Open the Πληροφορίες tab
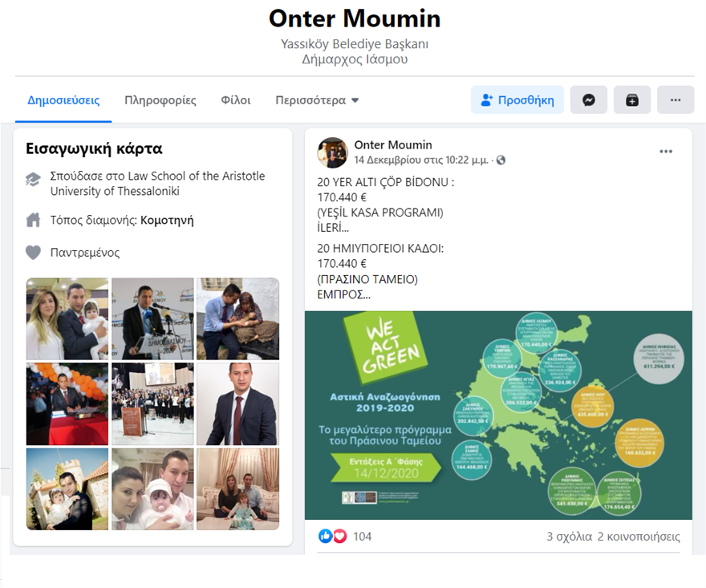 (x=160, y=100)
